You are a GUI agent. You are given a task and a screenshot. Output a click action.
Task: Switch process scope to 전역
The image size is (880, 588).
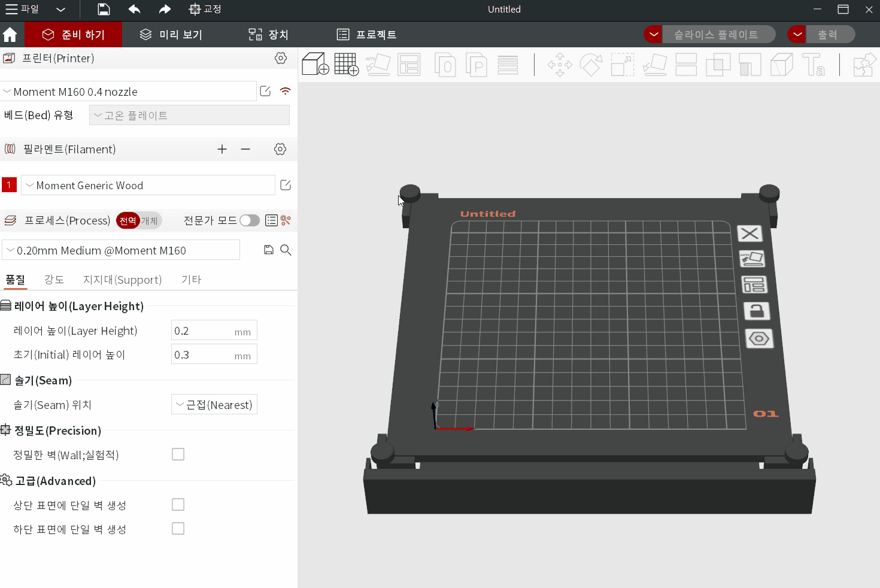click(x=128, y=220)
